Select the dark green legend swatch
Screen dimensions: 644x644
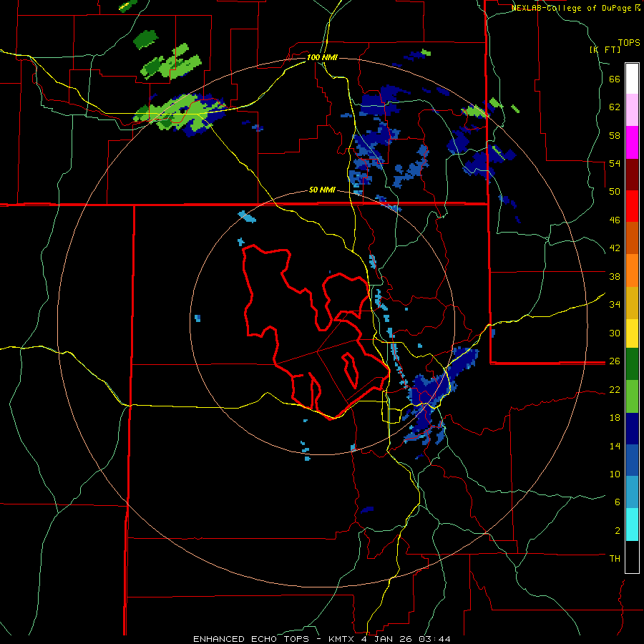click(632, 364)
